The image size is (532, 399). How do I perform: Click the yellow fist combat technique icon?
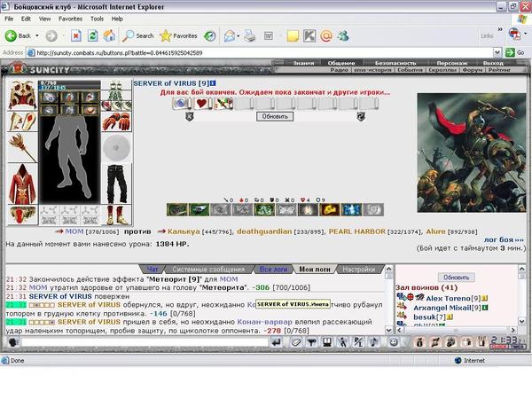330,209
